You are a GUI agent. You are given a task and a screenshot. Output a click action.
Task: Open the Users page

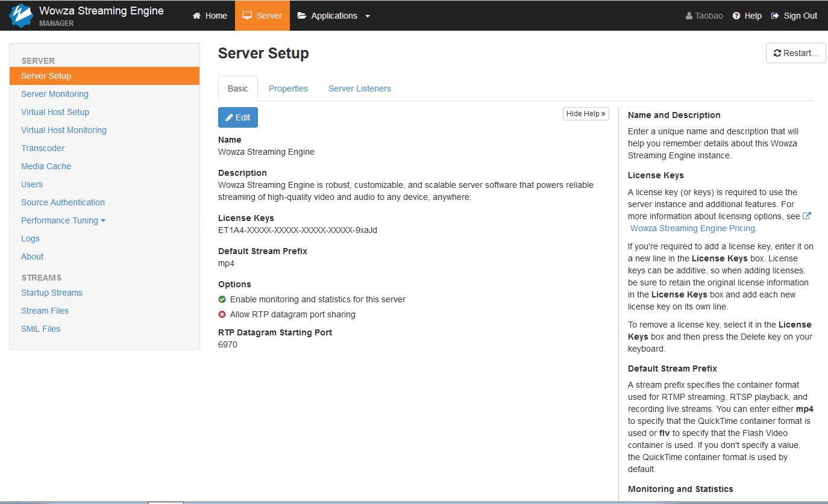(x=32, y=184)
